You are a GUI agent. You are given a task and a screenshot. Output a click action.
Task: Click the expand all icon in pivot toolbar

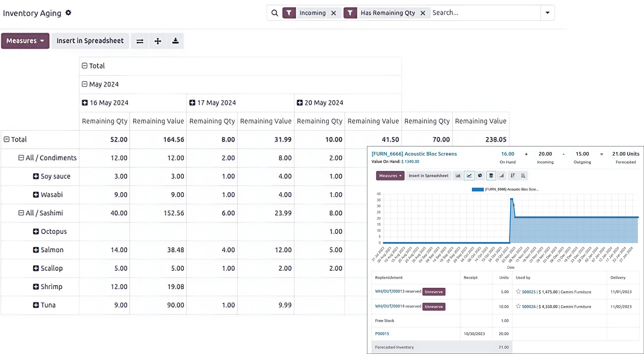pyautogui.click(x=158, y=41)
